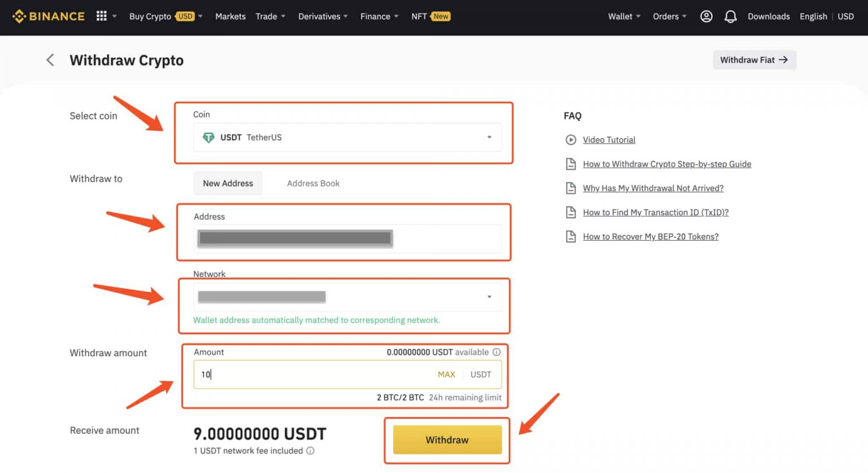Switch to the Address Book tab
The image size is (868, 473).
click(313, 183)
